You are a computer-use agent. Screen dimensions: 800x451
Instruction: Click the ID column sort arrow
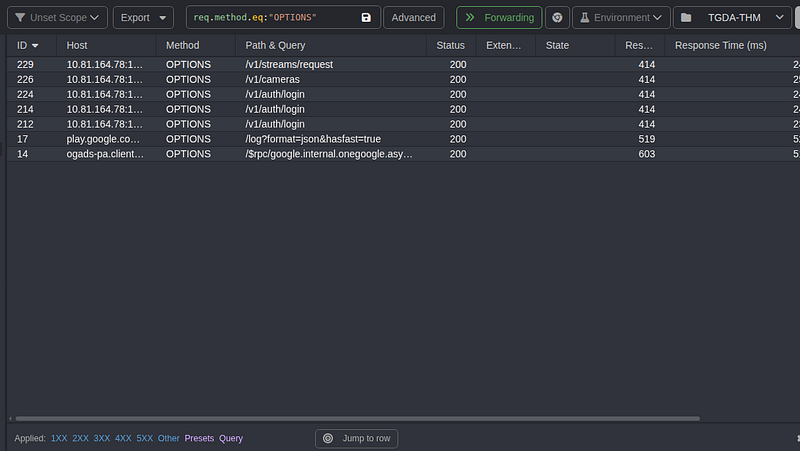click(35, 46)
